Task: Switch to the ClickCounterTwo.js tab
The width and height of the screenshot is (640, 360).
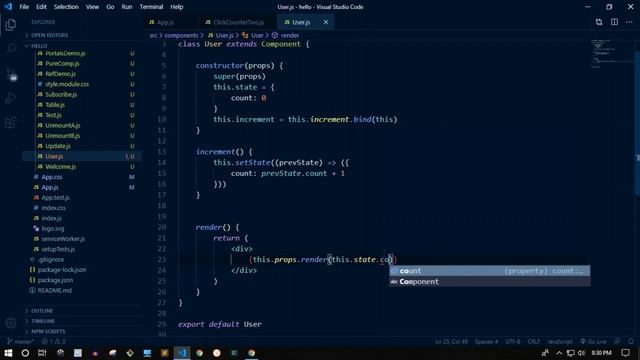Action: tap(238, 22)
